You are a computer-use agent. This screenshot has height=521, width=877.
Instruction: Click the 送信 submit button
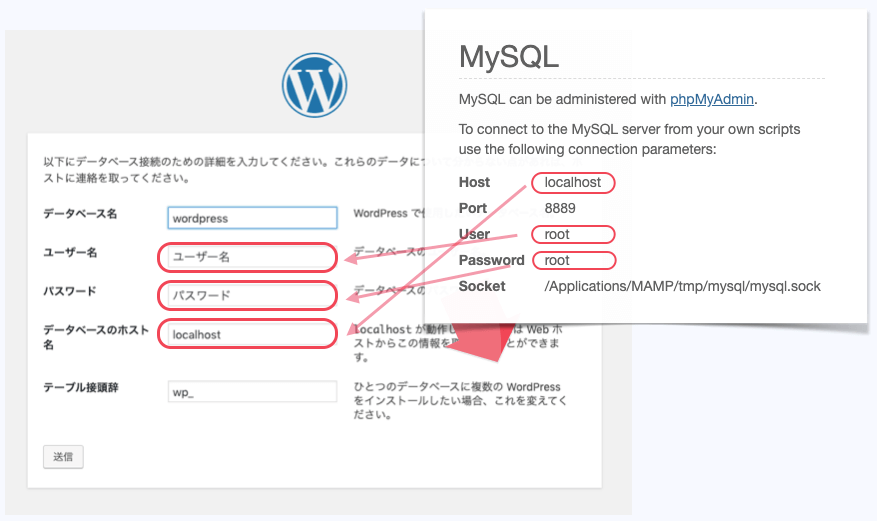tap(63, 457)
